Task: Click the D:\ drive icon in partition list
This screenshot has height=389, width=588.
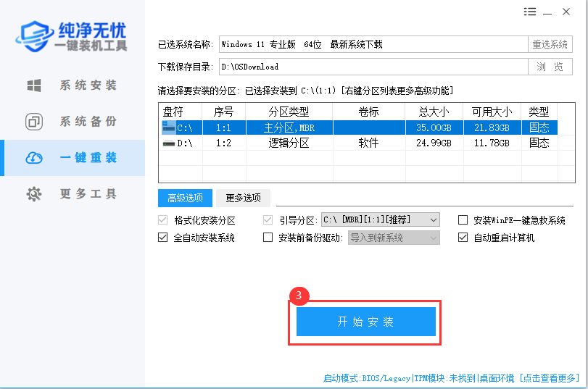Action: (x=168, y=143)
